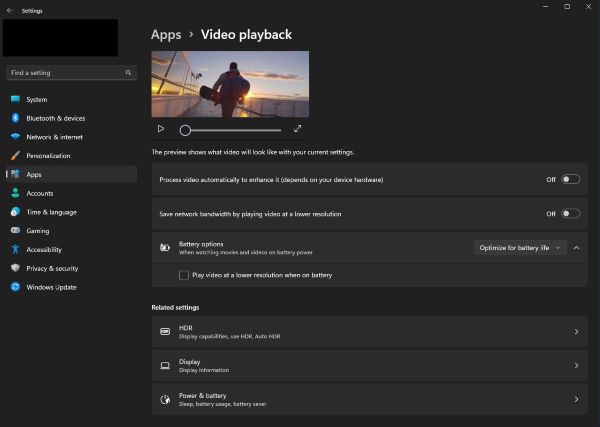Toggle automatic video processing enhancement

point(569,179)
